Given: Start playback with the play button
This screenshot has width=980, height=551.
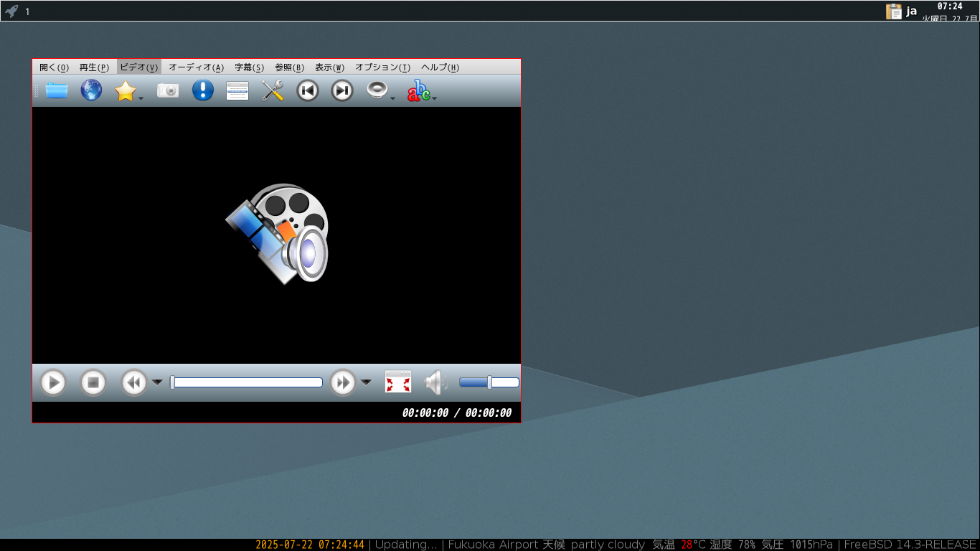Looking at the screenshot, I should (53, 382).
